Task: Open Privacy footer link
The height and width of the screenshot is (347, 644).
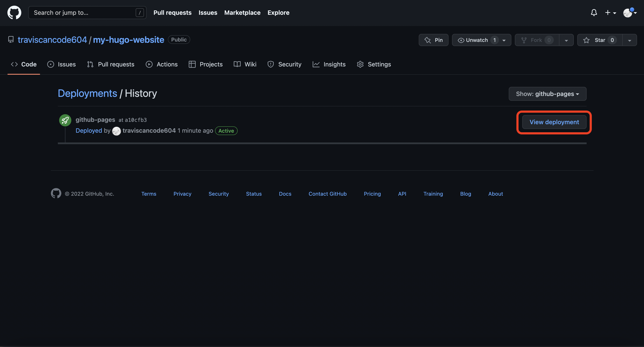Action: (182, 194)
